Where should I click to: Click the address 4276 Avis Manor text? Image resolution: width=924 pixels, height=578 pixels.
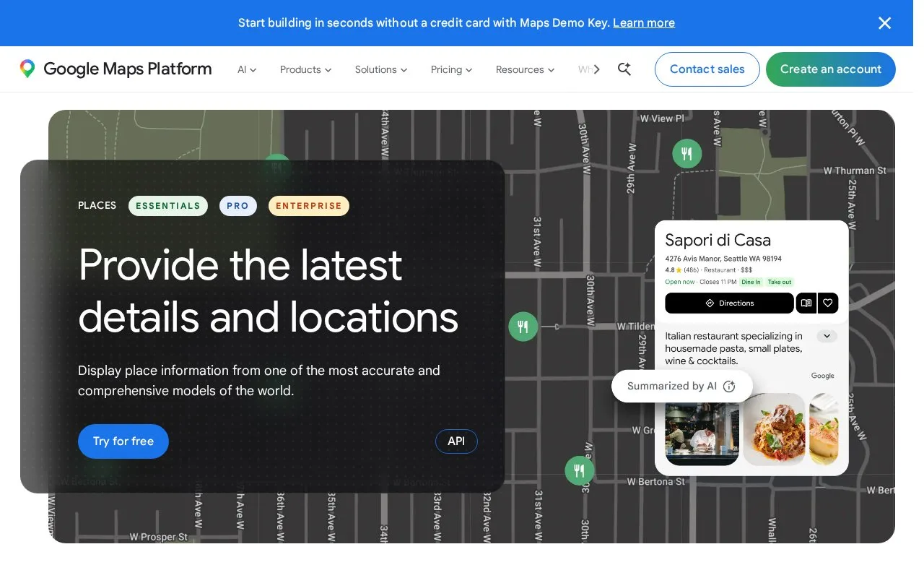pos(723,259)
